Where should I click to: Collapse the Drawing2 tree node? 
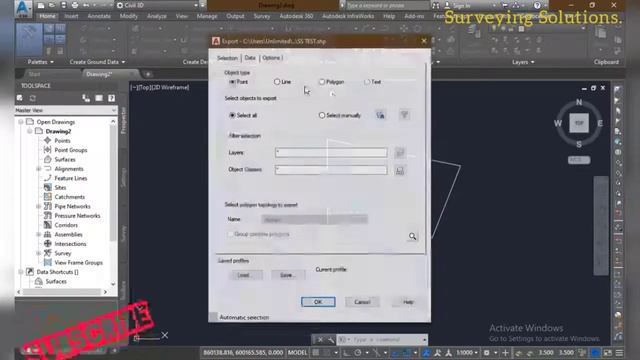pos(30,131)
